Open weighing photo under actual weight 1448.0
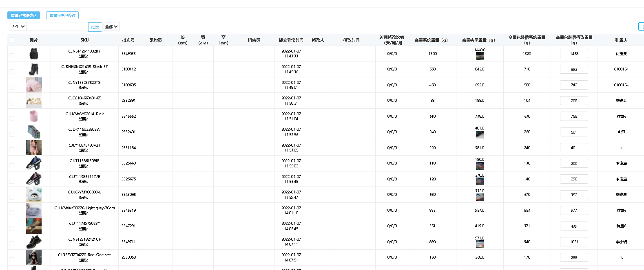 [480, 56]
